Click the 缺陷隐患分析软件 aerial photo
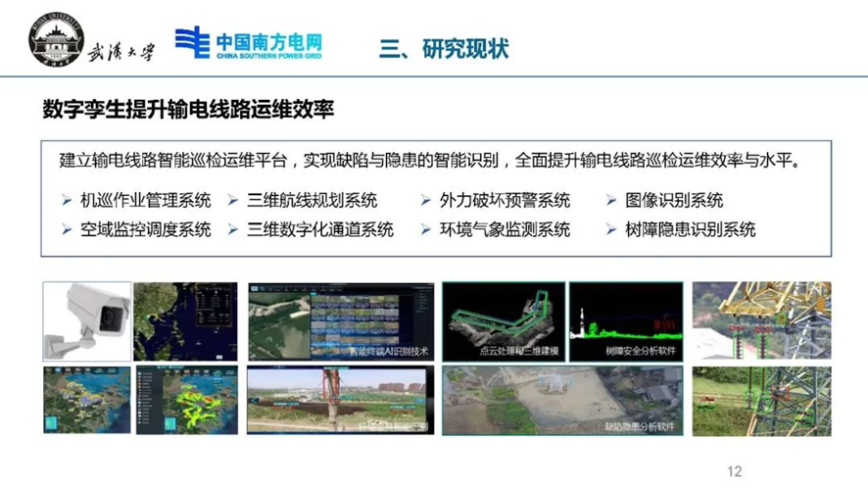This screenshot has height=488, width=868. [563, 400]
